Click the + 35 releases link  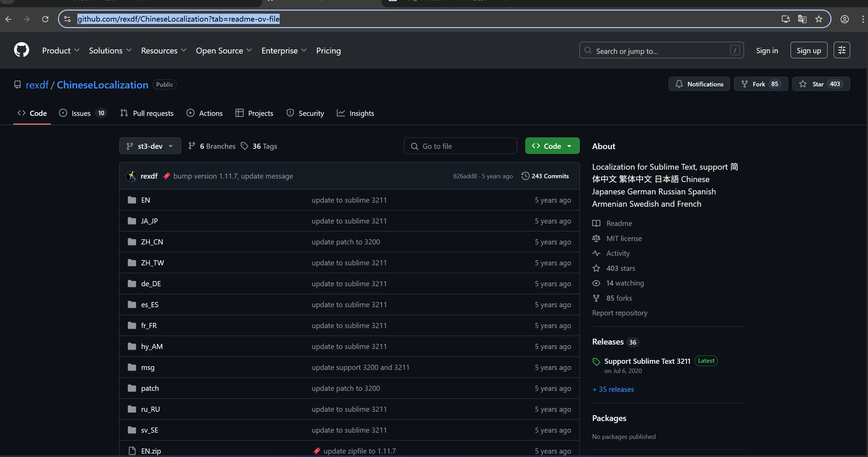(613, 389)
